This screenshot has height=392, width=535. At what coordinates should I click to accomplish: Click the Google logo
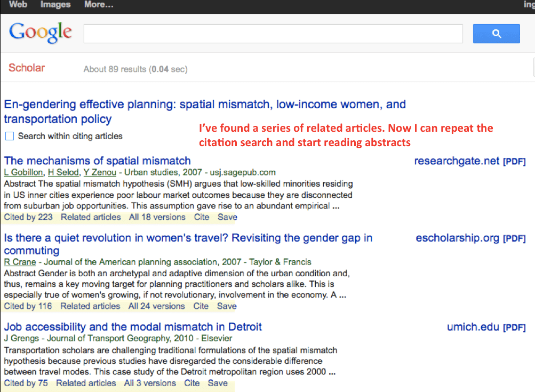point(41,33)
